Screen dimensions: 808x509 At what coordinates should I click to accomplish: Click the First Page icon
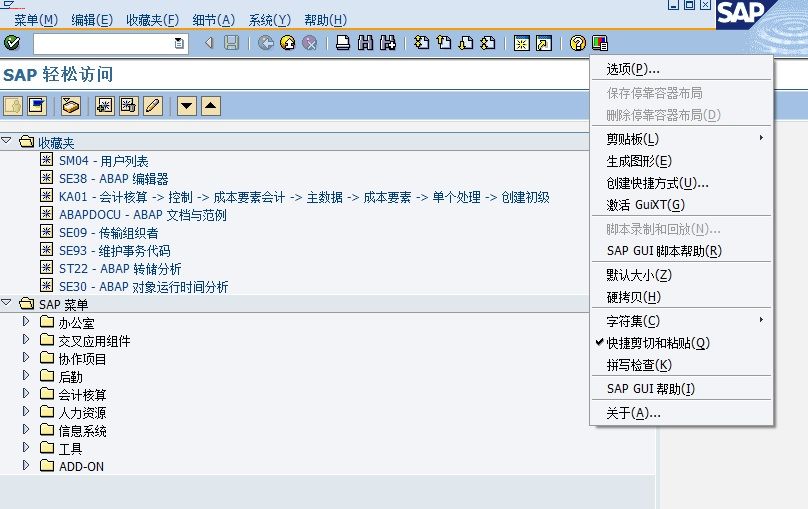tap(422, 43)
